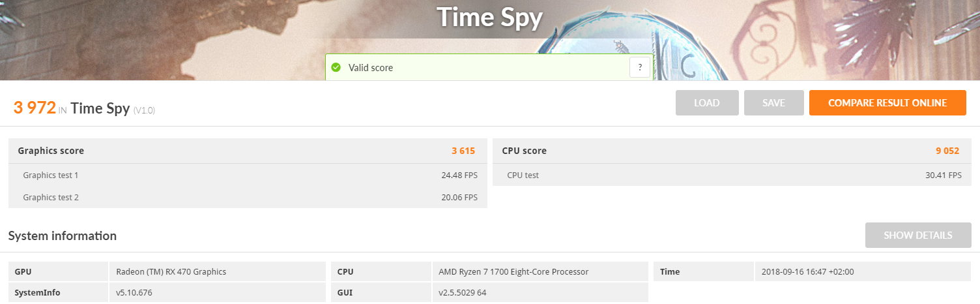Click SHOW DETAILS in System information

click(918, 236)
